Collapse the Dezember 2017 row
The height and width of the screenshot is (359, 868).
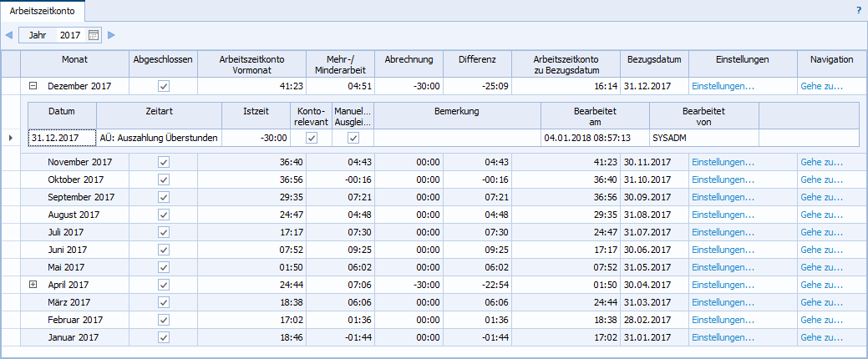pyautogui.click(x=33, y=86)
